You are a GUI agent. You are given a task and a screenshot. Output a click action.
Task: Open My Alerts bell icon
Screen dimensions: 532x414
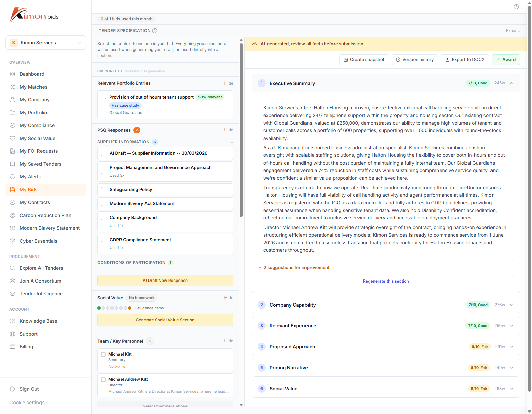pos(12,177)
